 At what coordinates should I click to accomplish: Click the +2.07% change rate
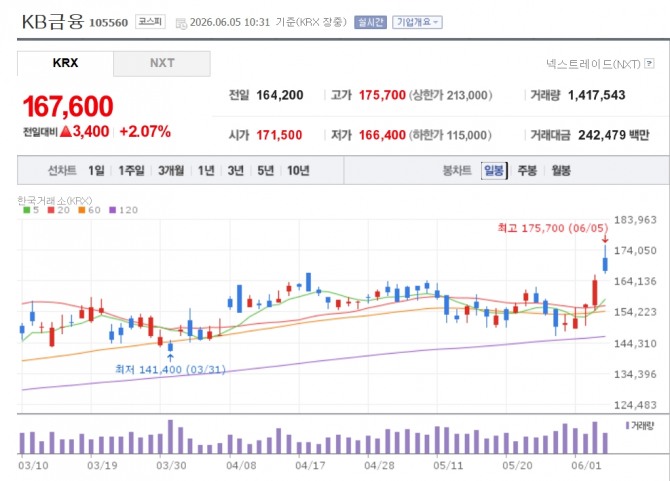coord(145,132)
